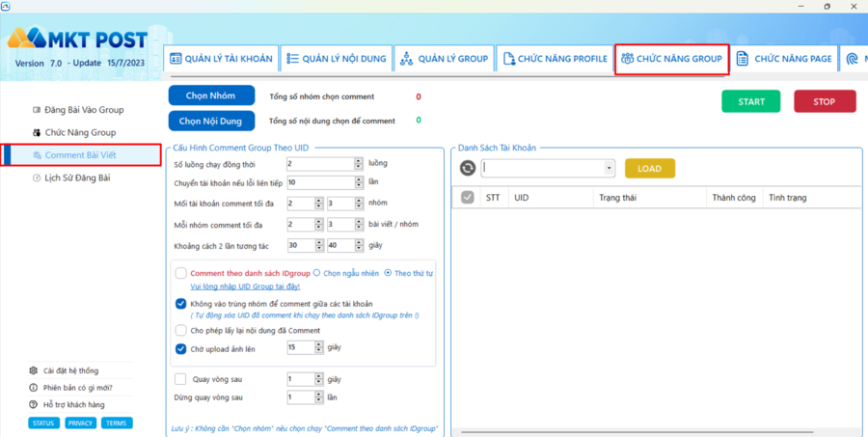Open the CHỨC NĂNG PROFILE tab
868x437 pixels.
click(555, 59)
